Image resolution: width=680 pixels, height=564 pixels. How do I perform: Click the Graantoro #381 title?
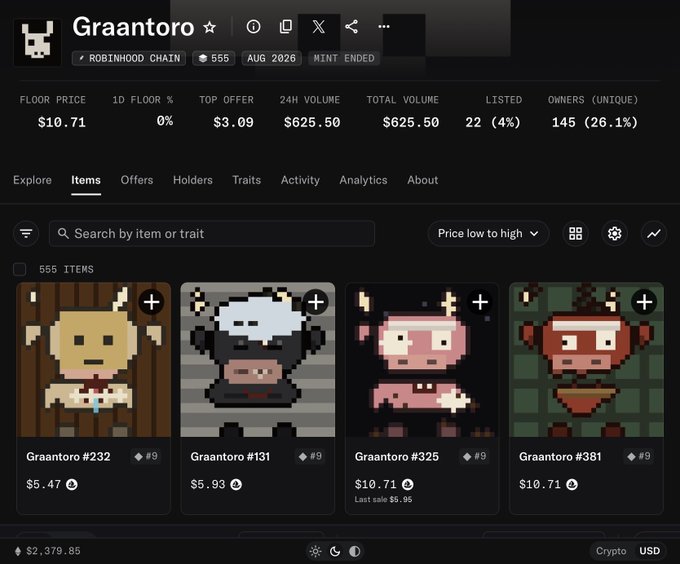(x=560, y=456)
